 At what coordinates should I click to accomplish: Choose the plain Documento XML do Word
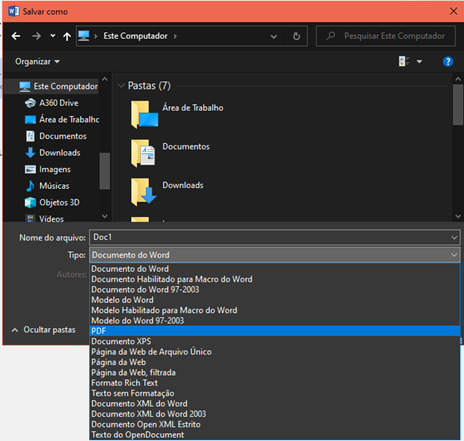pyautogui.click(x=275, y=403)
